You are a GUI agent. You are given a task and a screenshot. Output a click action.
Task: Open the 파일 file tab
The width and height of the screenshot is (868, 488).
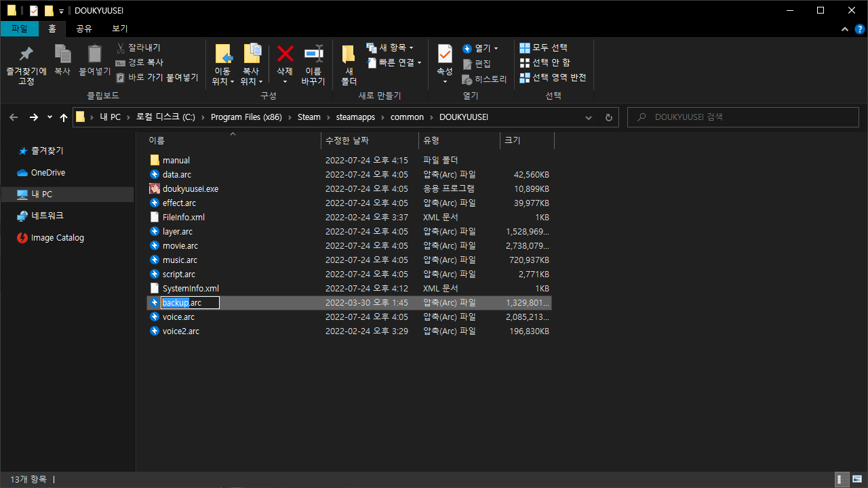coord(20,28)
